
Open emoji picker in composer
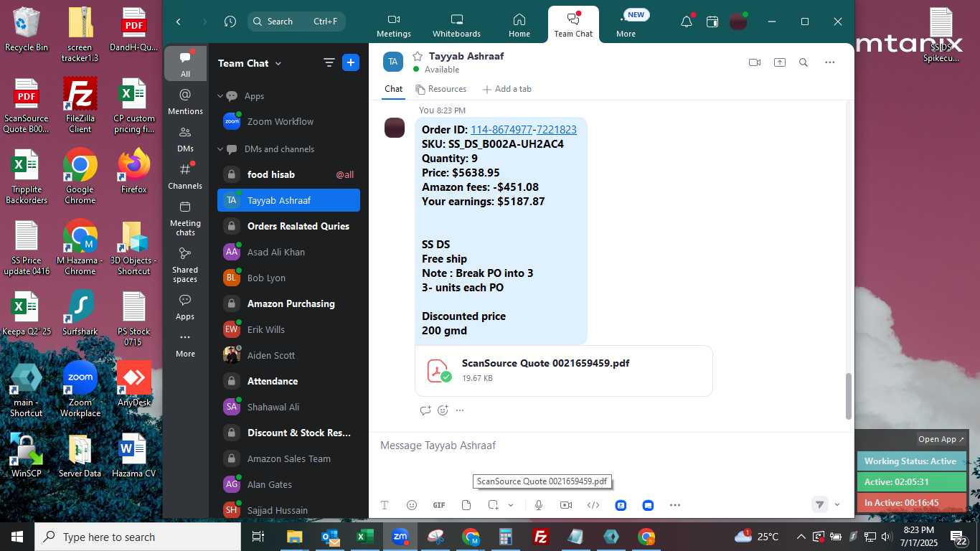tap(412, 505)
